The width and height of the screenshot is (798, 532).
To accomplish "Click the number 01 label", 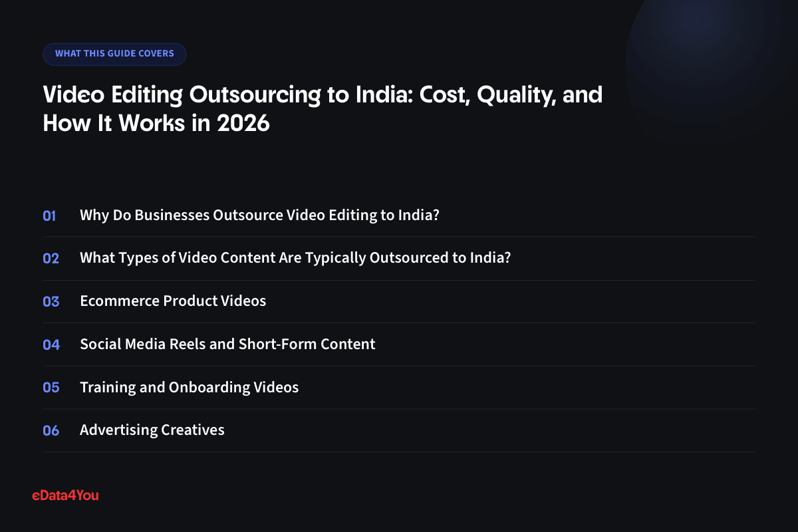I will [50, 215].
